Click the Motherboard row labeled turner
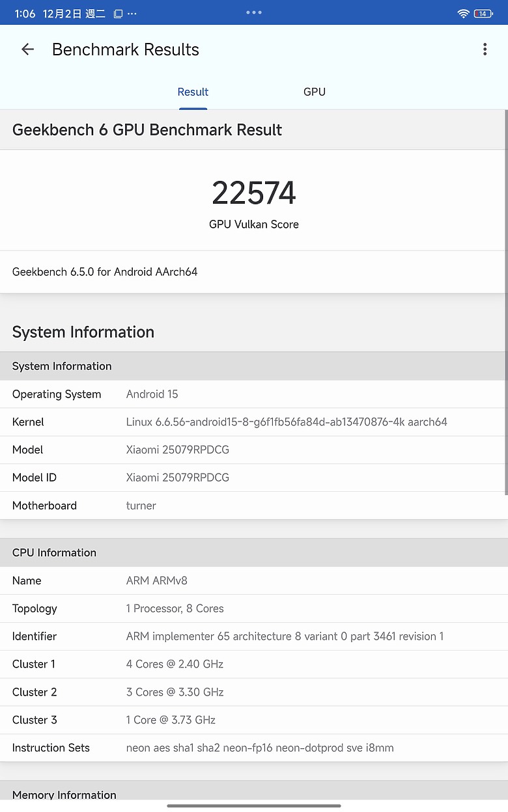Viewport: 508px width, 812px height. click(253, 506)
